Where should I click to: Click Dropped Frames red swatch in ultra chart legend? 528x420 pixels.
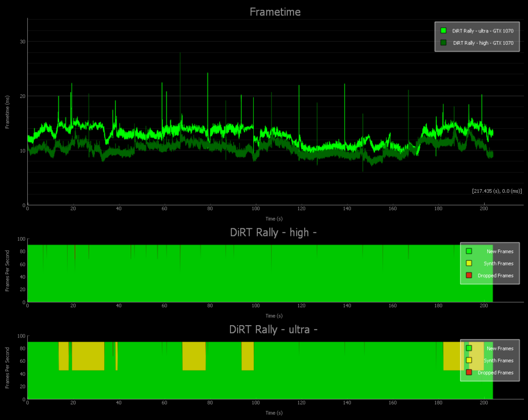469,372
